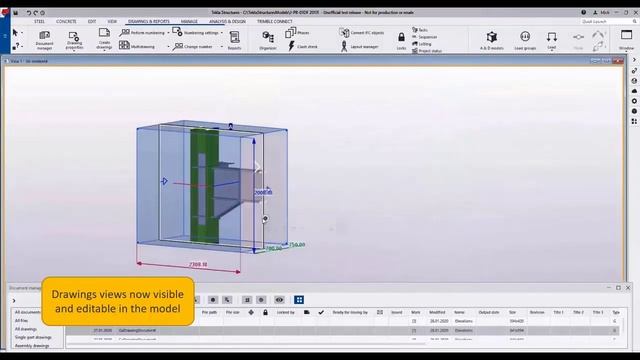The image size is (640, 360).
Task: Click the Help question mark icon
Action: click(584, 12)
